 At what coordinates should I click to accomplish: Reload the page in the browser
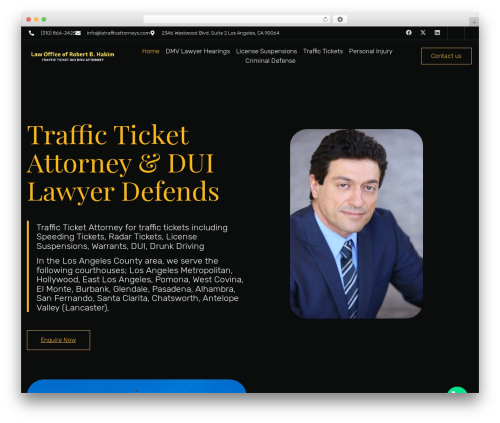pos(325,19)
